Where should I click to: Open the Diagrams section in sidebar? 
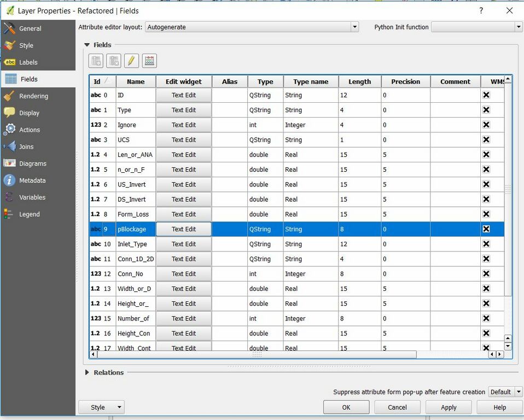32,164
